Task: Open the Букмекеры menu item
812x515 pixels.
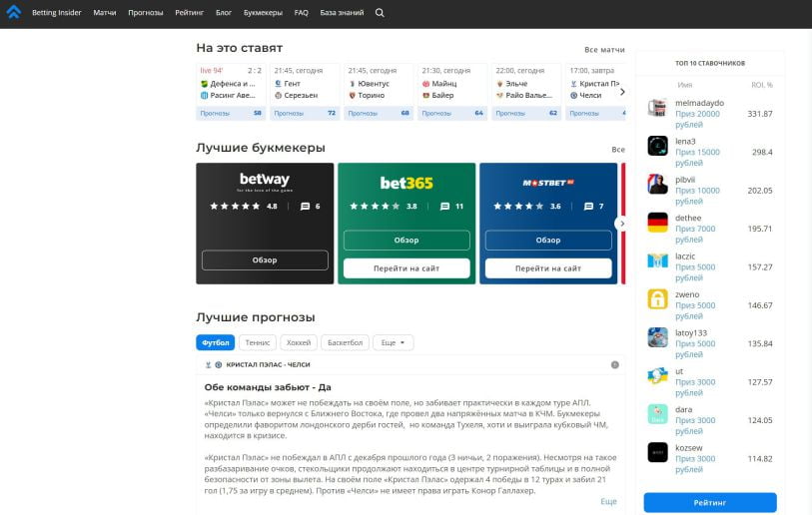Action: tap(263, 12)
